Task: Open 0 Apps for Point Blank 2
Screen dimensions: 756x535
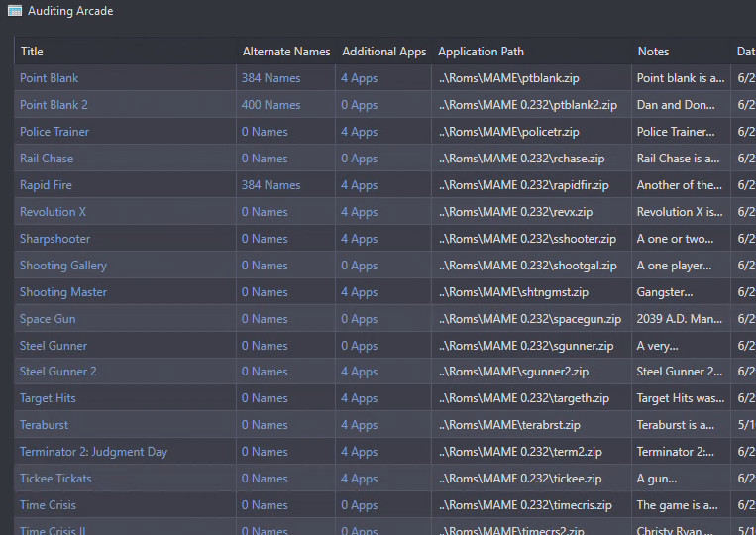Action: tap(360, 105)
